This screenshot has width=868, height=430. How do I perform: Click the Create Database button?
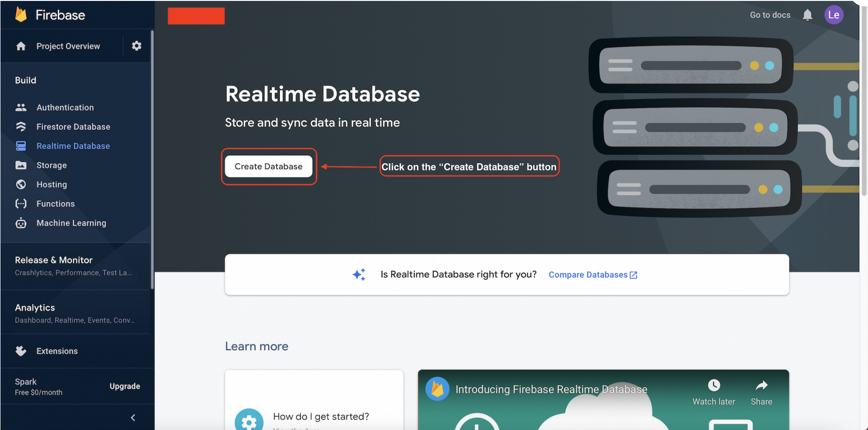point(268,166)
